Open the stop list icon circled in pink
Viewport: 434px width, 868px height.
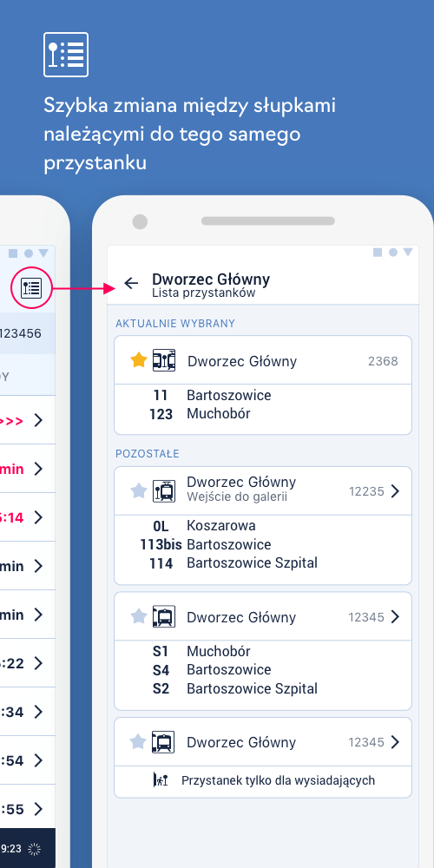31,288
